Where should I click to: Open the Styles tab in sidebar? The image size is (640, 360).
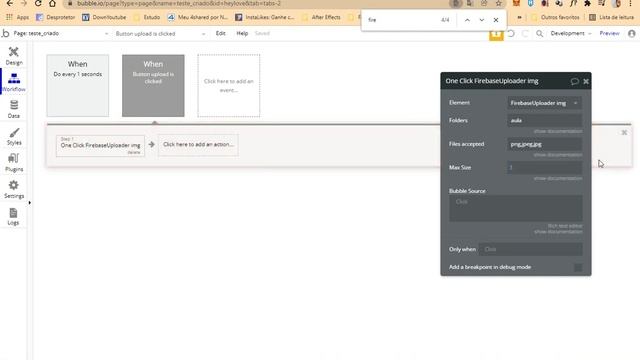click(x=13, y=136)
